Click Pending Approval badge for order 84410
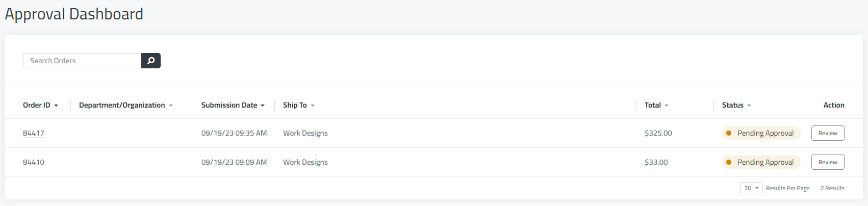This screenshot has width=868, height=206. [x=761, y=162]
